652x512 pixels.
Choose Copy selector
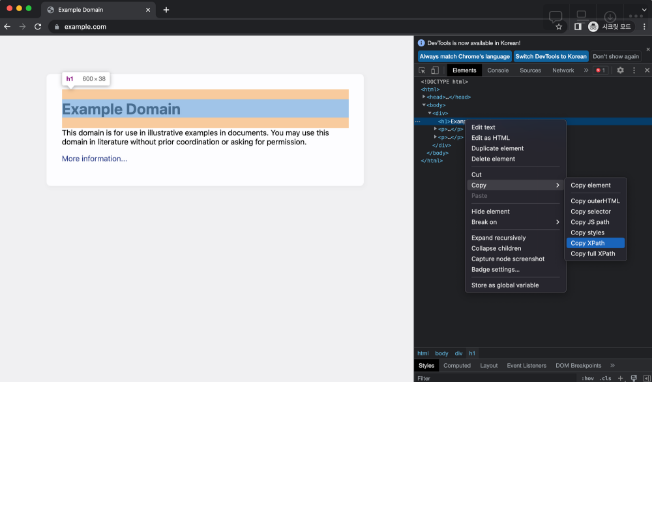(595, 211)
